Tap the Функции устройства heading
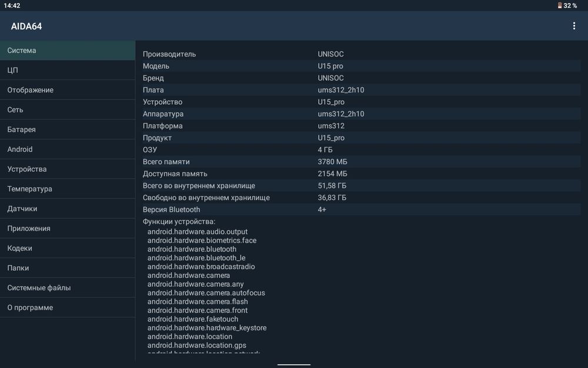The width and height of the screenshot is (588, 368). (179, 222)
